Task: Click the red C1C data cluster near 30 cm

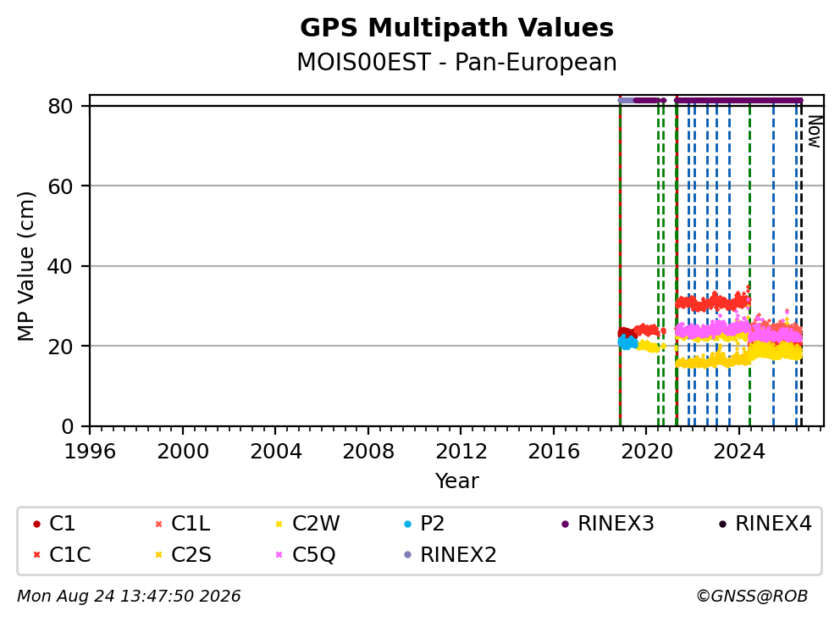Action: [712, 303]
